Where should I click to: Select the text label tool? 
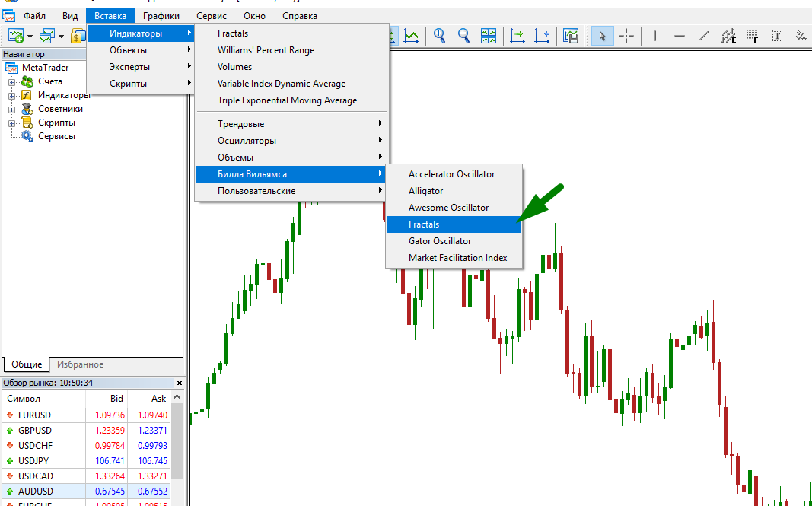[x=777, y=36]
